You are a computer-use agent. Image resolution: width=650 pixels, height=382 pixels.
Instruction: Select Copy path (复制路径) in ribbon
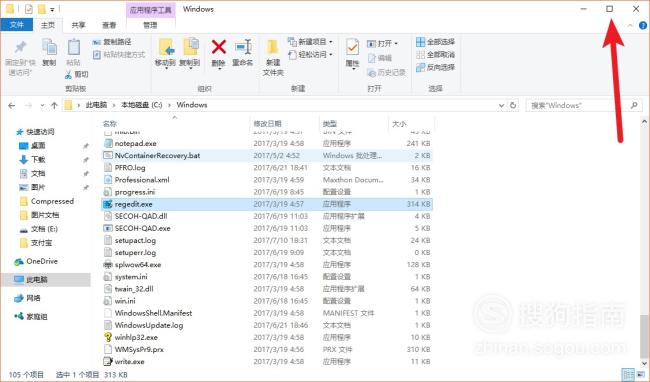point(112,42)
